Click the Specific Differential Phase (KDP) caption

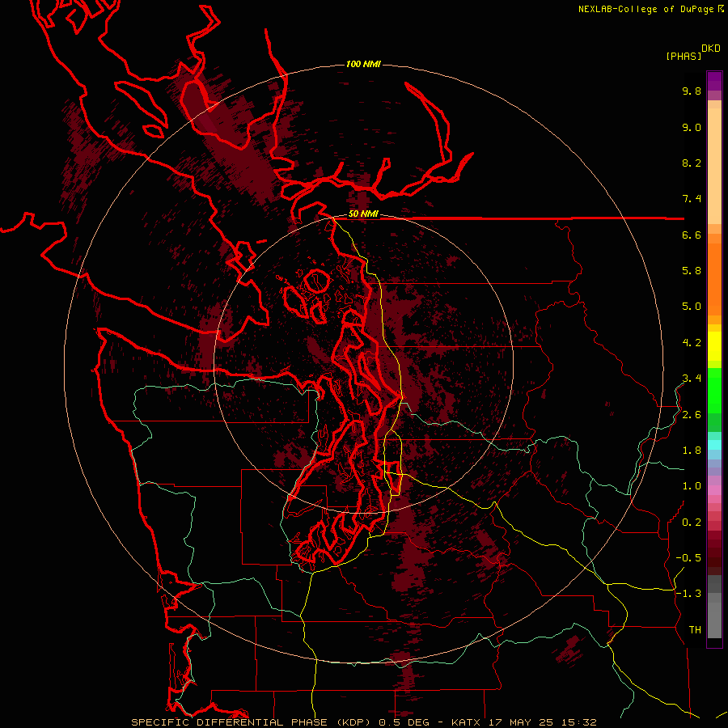pyautogui.click(x=253, y=722)
